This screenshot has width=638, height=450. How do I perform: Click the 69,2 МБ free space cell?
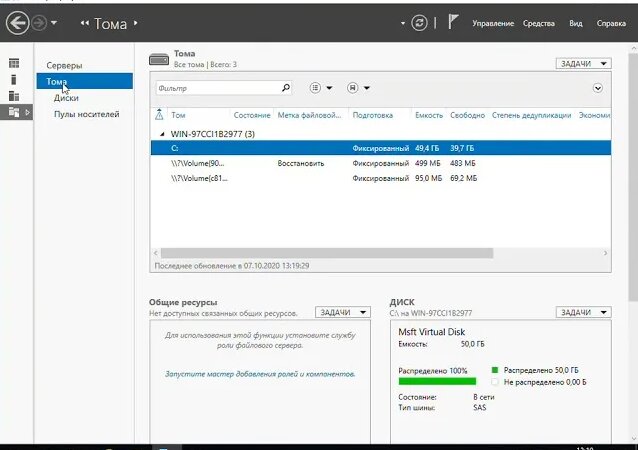(x=463, y=178)
